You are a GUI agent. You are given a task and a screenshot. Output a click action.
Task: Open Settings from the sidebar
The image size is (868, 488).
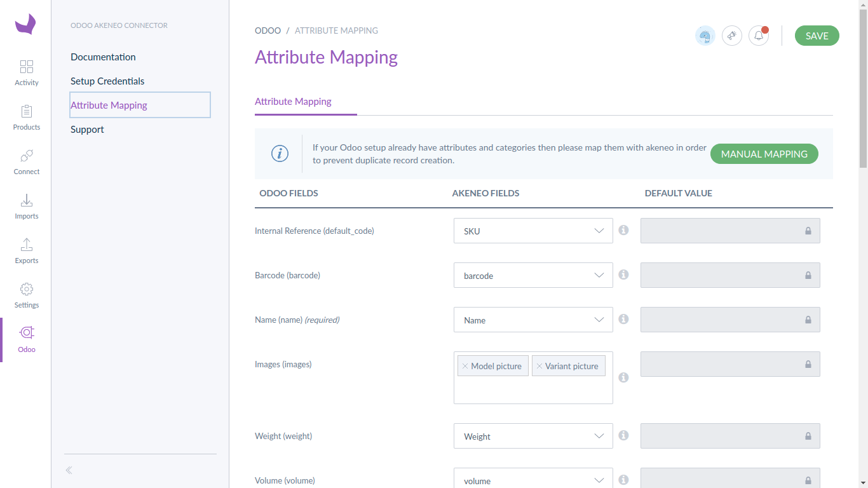(26, 294)
